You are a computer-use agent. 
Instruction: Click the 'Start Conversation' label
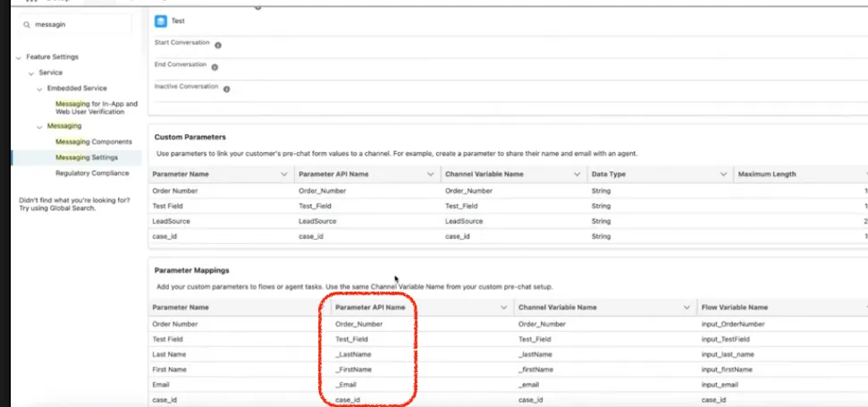tap(182, 43)
